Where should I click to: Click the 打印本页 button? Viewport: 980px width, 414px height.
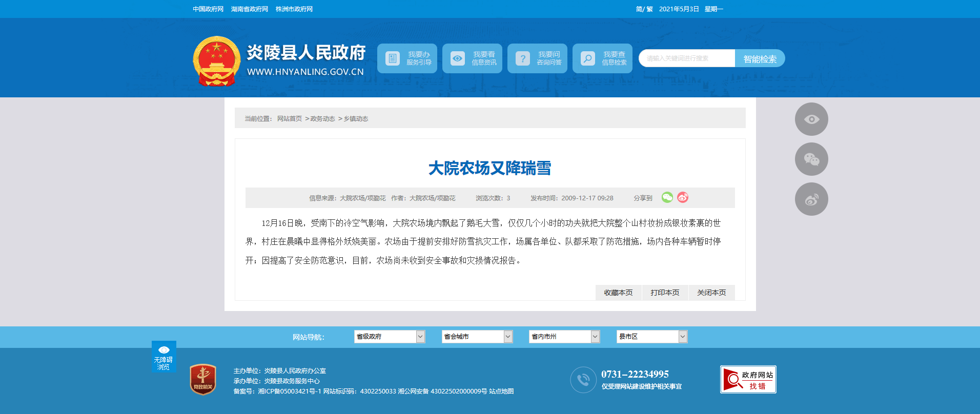coord(665,293)
